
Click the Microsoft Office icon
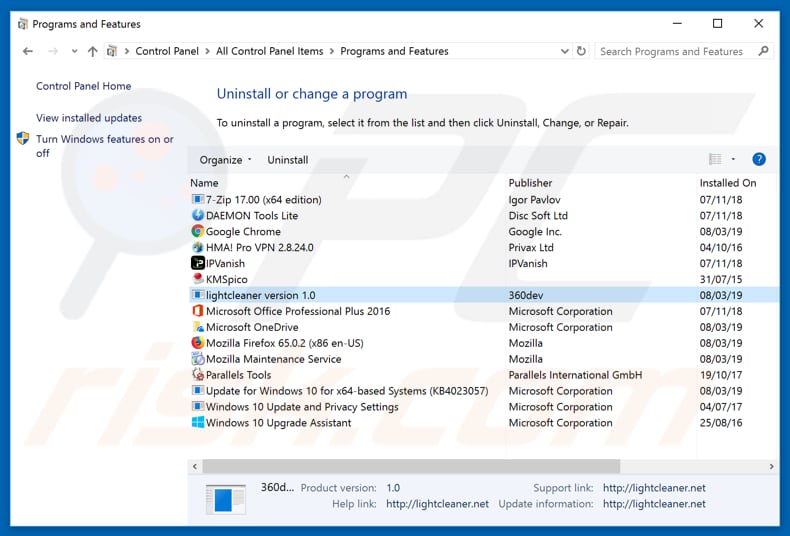click(198, 311)
